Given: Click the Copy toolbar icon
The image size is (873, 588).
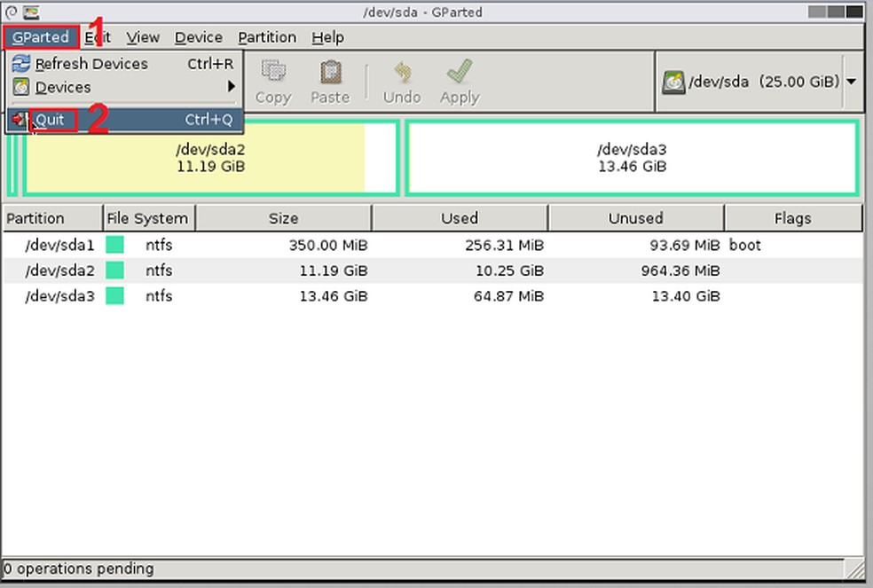Looking at the screenshot, I should pyautogui.click(x=273, y=72).
